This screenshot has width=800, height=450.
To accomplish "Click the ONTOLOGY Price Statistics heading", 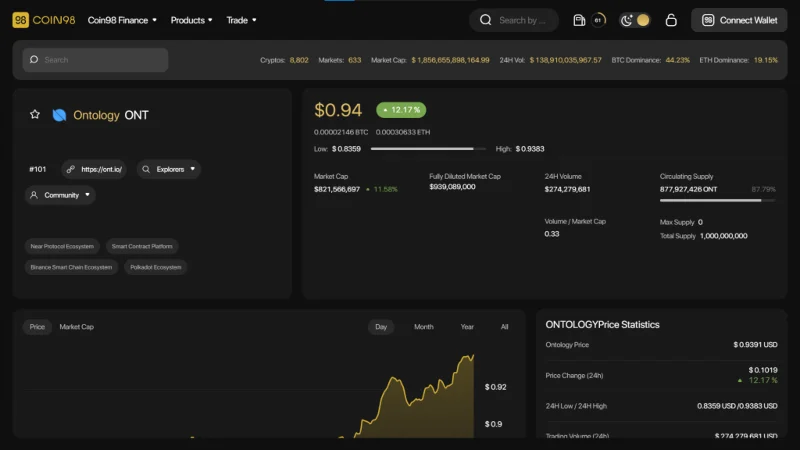I will pyautogui.click(x=602, y=324).
